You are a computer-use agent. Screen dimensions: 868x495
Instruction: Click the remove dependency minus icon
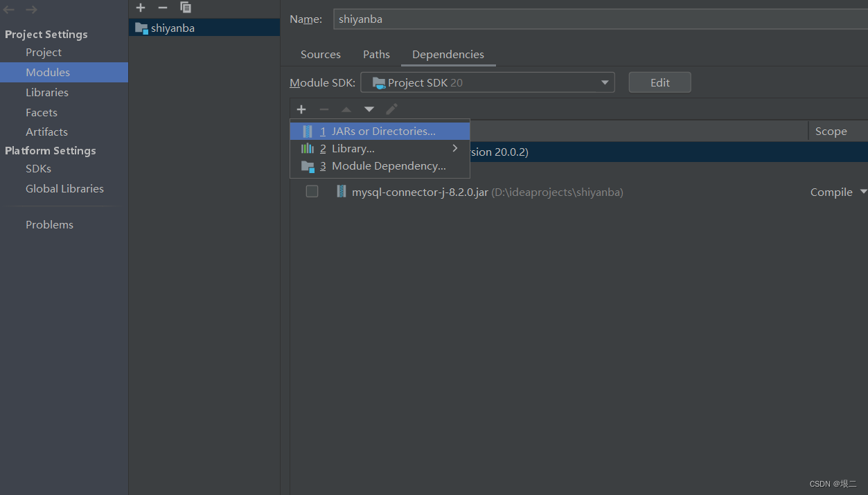click(x=324, y=109)
